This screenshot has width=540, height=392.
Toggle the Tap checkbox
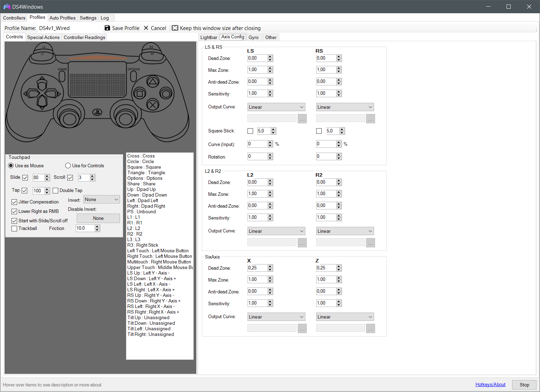point(24,191)
